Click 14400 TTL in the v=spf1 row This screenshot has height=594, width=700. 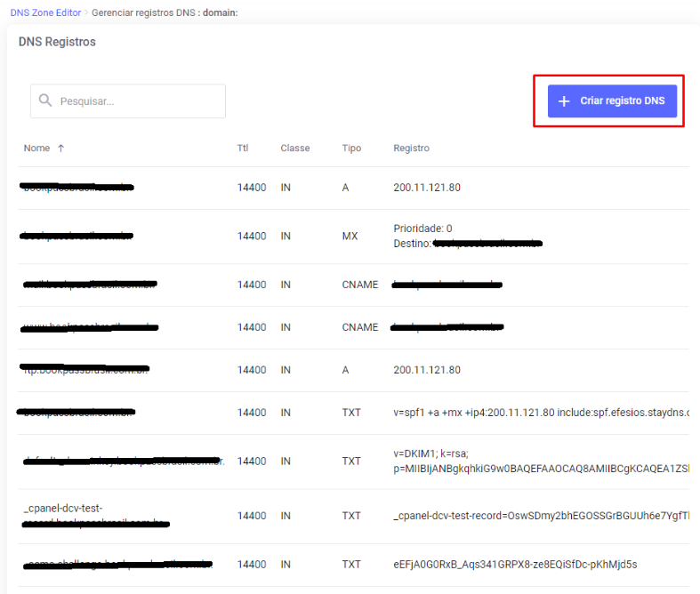coord(252,413)
